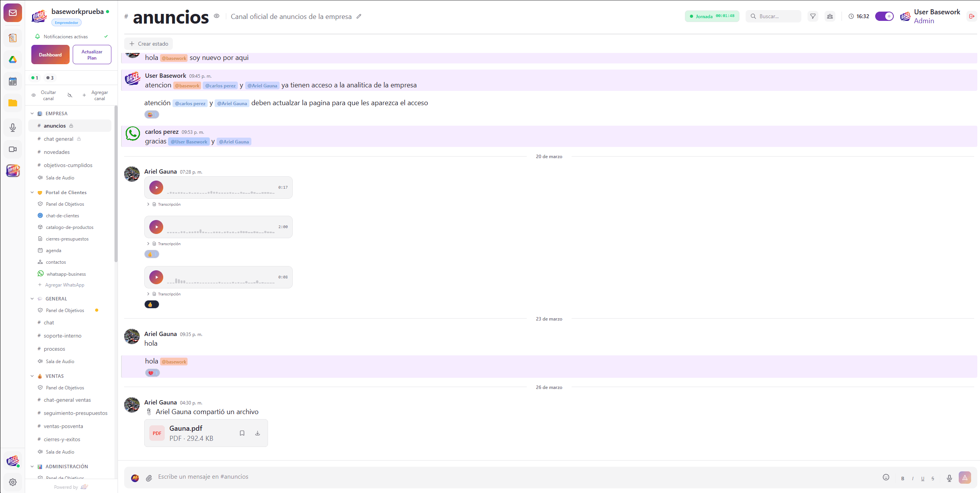Image resolution: width=980 pixels, height=493 pixels.
Task: Select the microphone icon in the left rail
Action: click(13, 127)
